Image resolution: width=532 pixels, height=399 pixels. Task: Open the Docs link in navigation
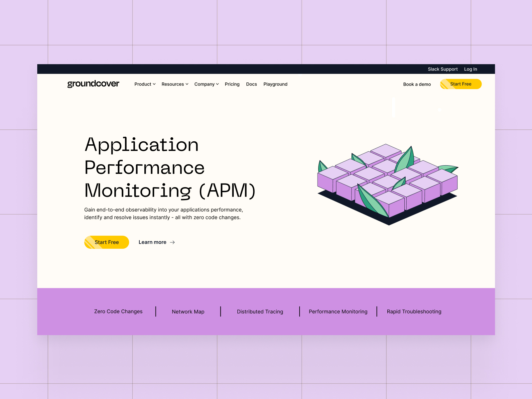(251, 84)
